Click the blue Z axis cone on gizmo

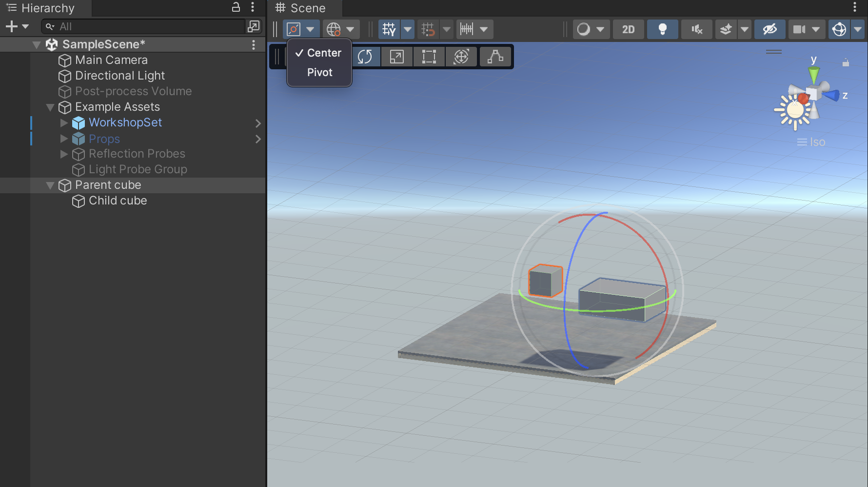[x=831, y=94]
